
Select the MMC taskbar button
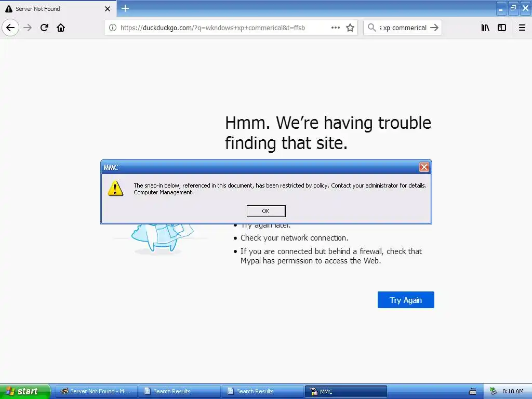pyautogui.click(x=347, y=392)
